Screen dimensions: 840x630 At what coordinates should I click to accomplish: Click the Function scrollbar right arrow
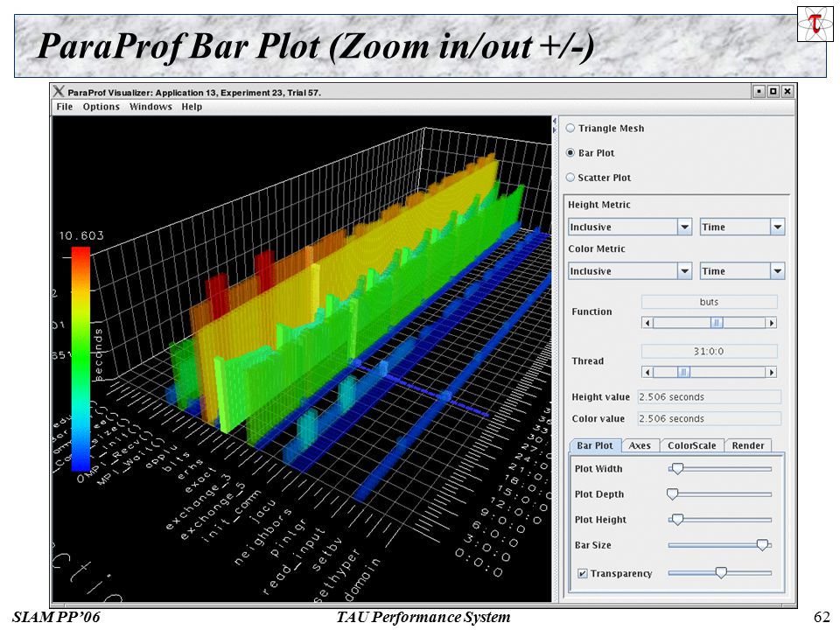pyautogui.click(x=772, y=323)
